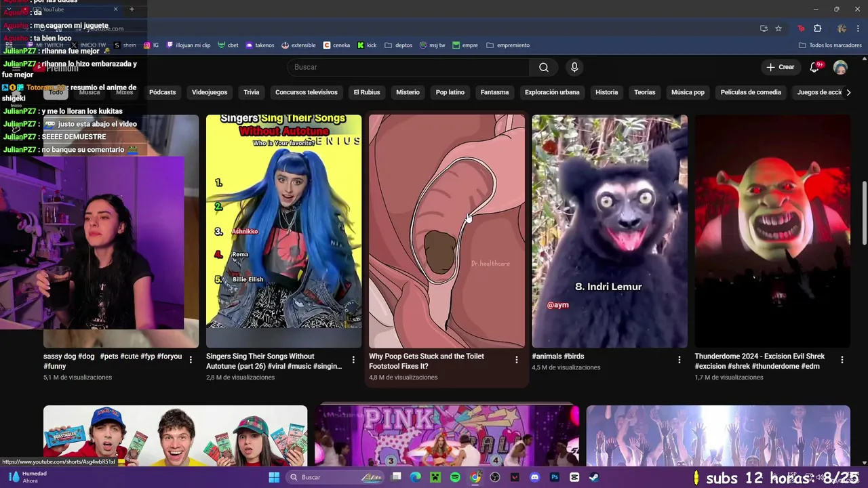Click the YouTube Buscar search field
868x488 pixels.
(409, 67)
